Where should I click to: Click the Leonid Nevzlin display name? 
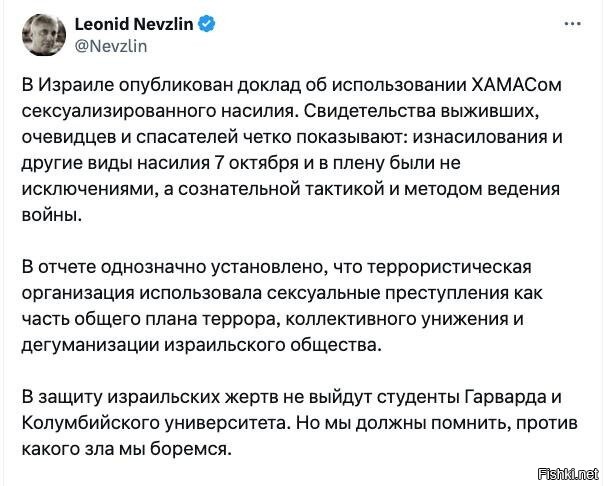[x=134, y=24]
